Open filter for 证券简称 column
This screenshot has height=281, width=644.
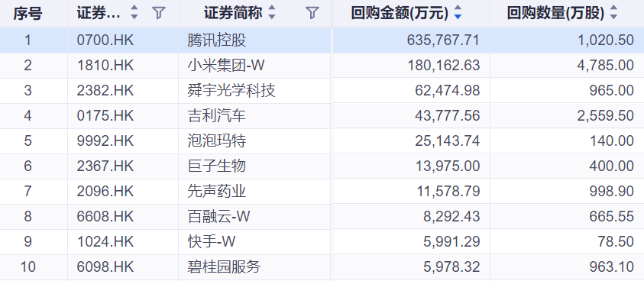312,13
